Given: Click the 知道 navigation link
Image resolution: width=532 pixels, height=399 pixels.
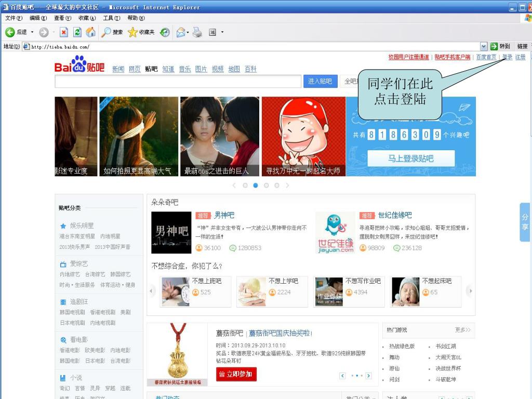Looking at the screenshot, I should (168, 69).
